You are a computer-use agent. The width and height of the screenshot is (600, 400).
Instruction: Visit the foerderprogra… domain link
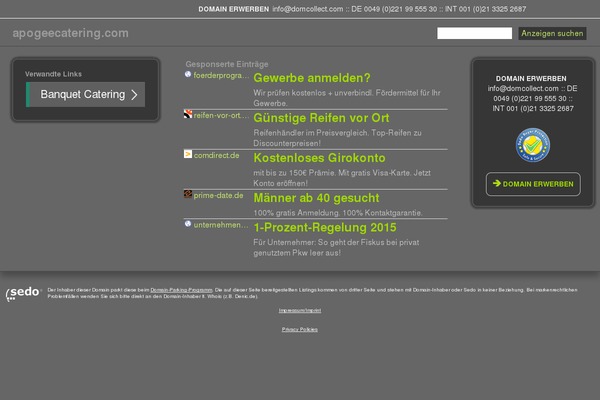pyautogui.click(x=221, y=75)
